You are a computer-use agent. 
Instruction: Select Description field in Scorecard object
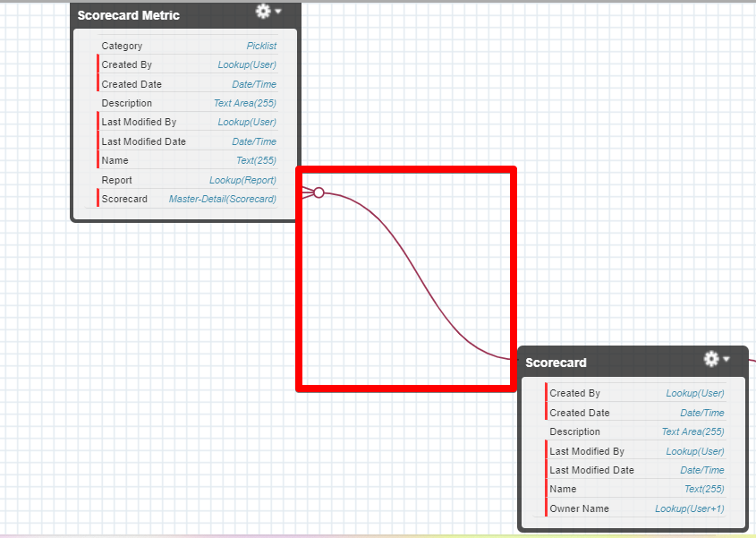click(635, 431)
